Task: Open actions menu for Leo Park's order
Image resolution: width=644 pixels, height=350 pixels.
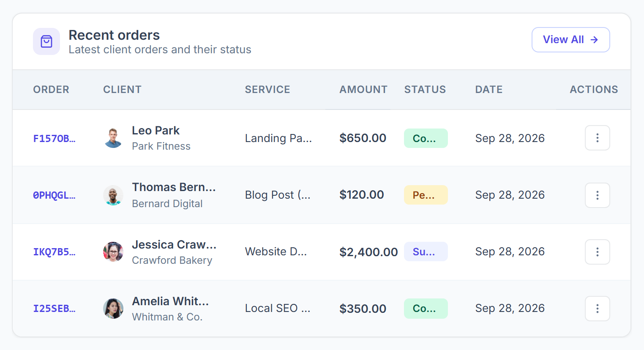Action: point(597,138)
